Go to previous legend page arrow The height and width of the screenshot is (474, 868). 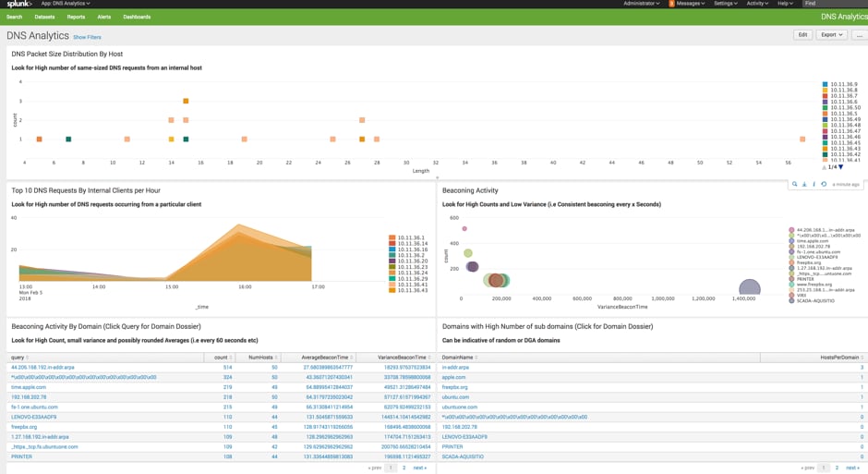click(x=825, y=167)
